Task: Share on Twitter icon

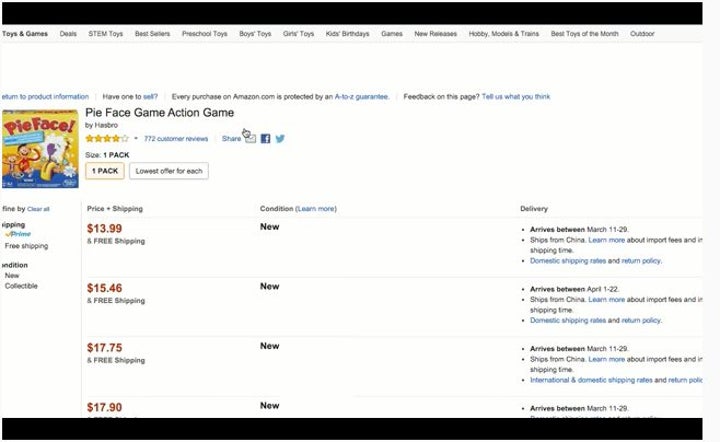Action: [x=280, y=139]
